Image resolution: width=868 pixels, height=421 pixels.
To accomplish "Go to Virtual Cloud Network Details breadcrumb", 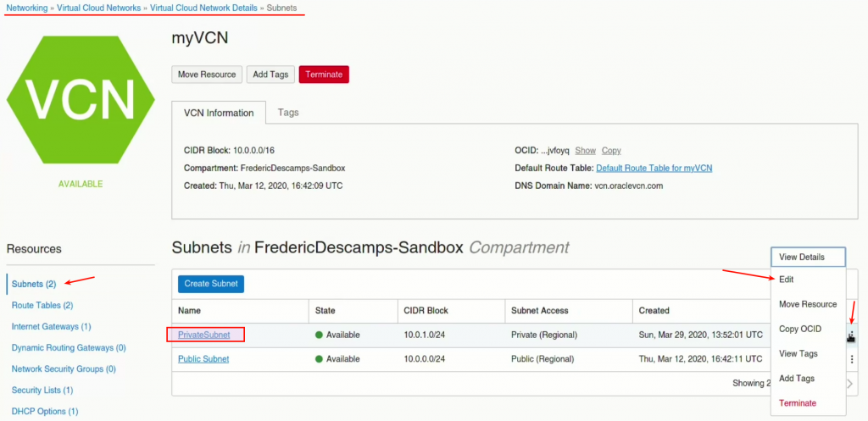I will (x=203, y=8).
